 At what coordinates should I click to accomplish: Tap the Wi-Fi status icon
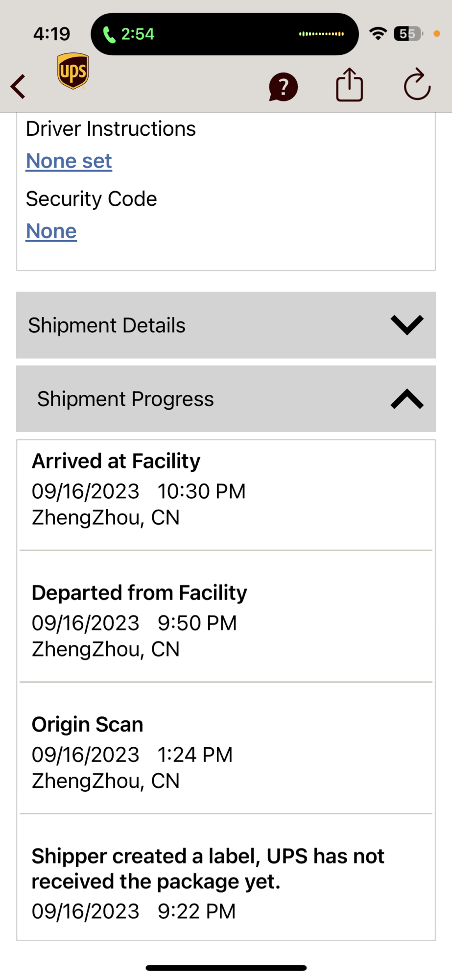coord(378,34)
